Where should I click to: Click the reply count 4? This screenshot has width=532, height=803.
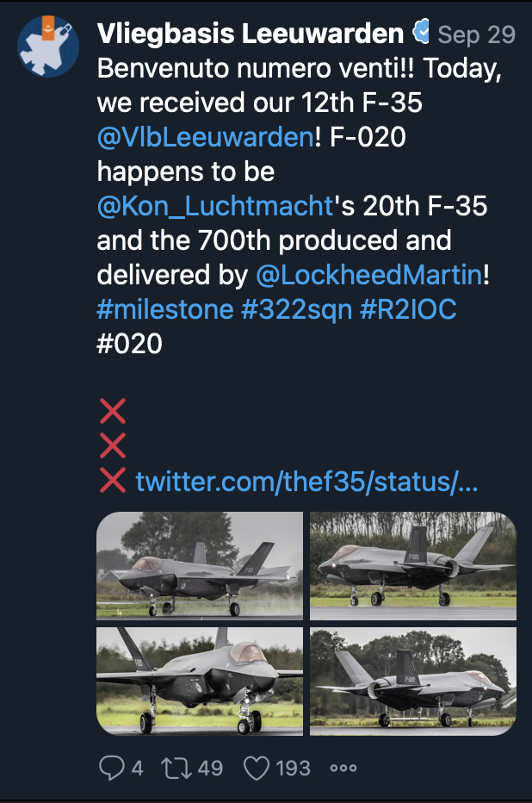(x=137, y=768)
